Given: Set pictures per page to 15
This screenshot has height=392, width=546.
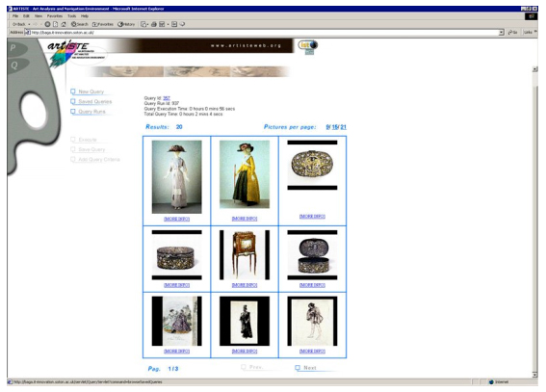Looking at the screenshot, I should coord(335,127).
